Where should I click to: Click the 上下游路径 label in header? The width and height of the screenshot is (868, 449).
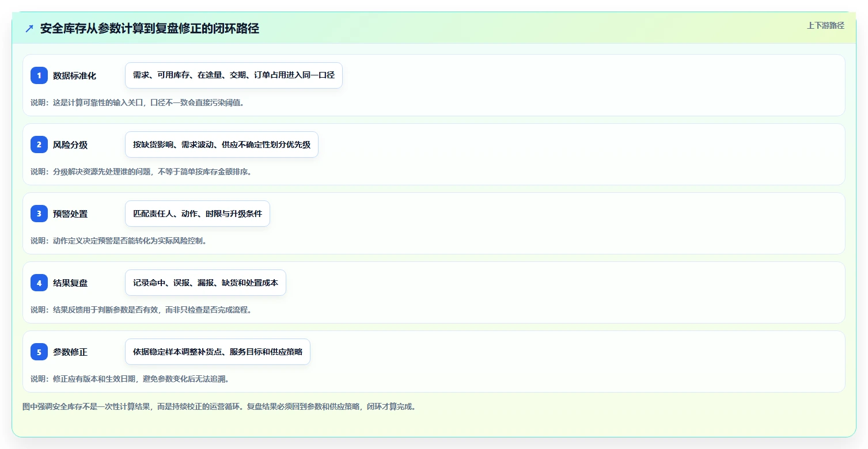tap(825, 25)
